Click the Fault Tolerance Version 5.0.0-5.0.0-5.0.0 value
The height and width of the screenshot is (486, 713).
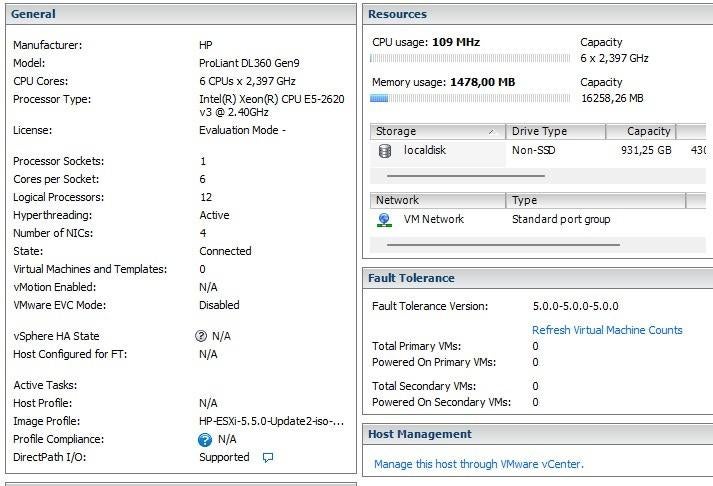point(575,306)
